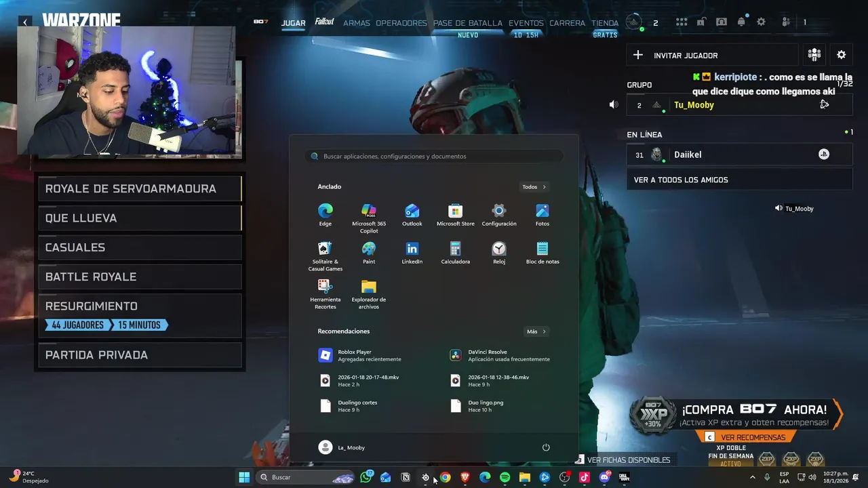Select Partida Privada mode

tap(140, 355)
